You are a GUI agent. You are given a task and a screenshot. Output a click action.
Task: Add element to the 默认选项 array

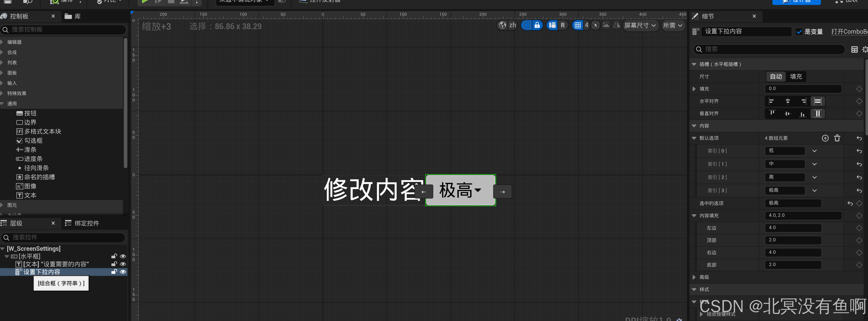pos(825,138)
